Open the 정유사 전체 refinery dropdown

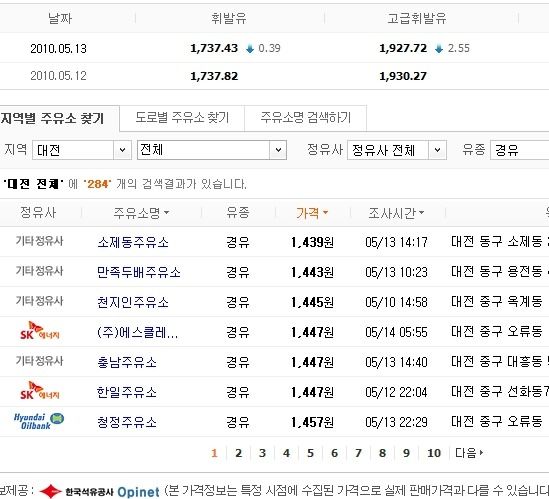(x=397, y=150)
